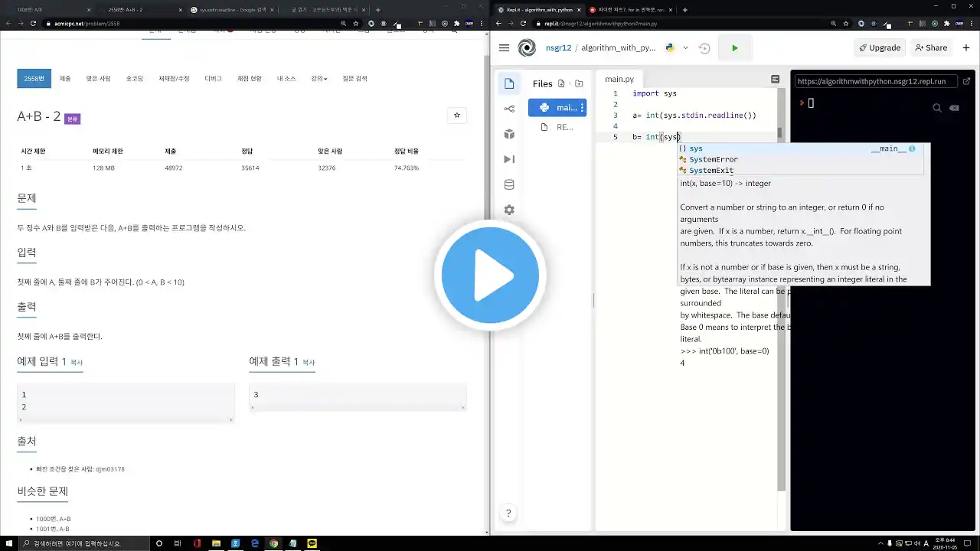Open the repl history rewind icon
This screenshot has width=980, height=551.
click(x=704, y=47)
